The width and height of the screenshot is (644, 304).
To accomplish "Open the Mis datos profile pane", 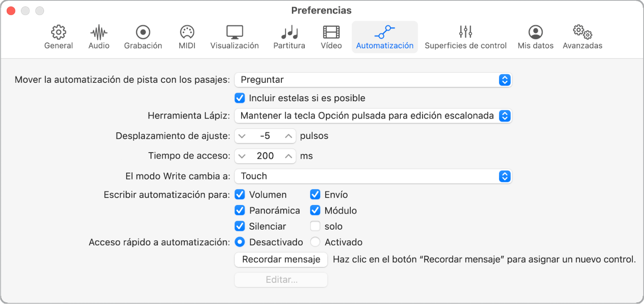I will click(536, 37).
